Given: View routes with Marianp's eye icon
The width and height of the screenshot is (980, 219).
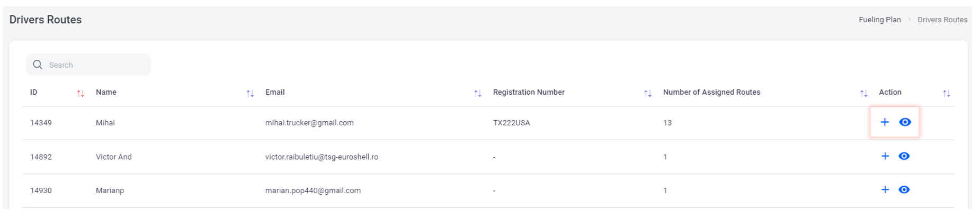Looking at the screenshot, I should pyautogui.click(x=904, y=190).
